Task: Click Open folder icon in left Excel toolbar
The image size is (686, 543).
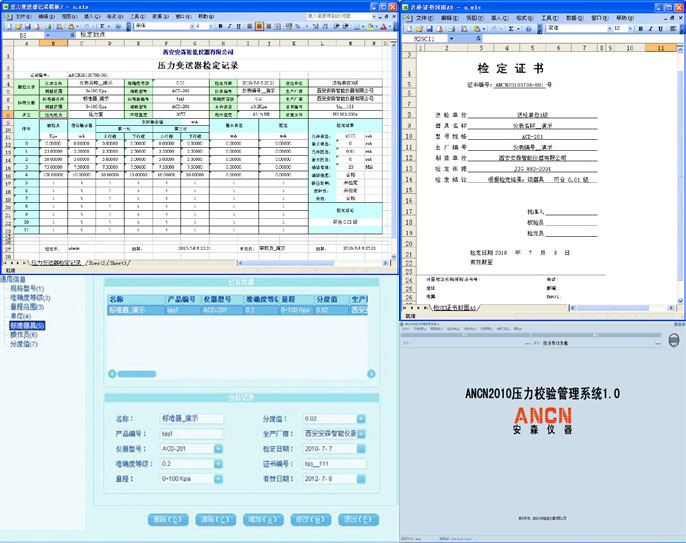Action: 18,27
